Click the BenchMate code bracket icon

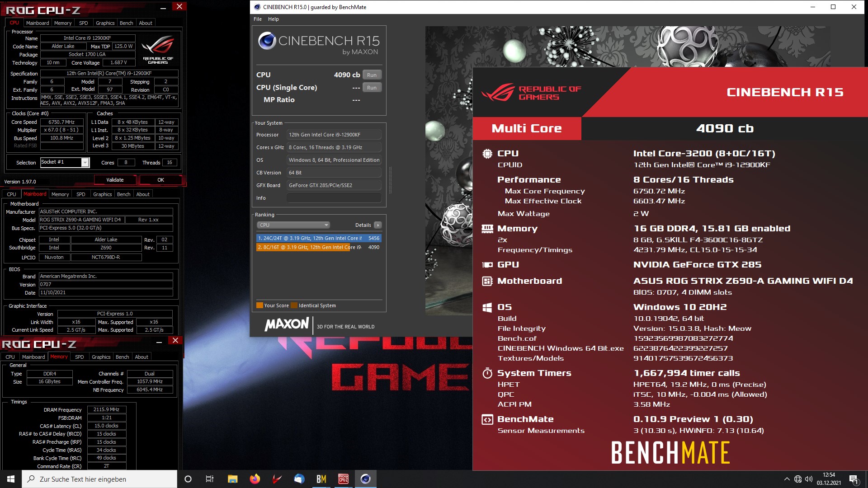point(487,419)
